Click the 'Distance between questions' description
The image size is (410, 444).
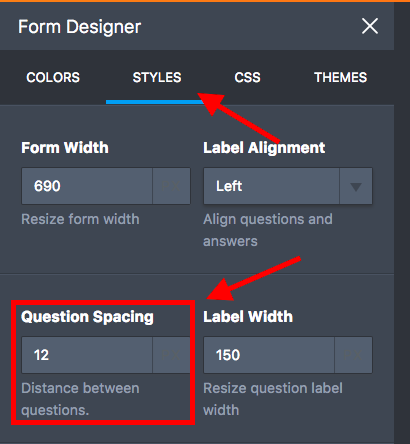(x=80, y=399)
